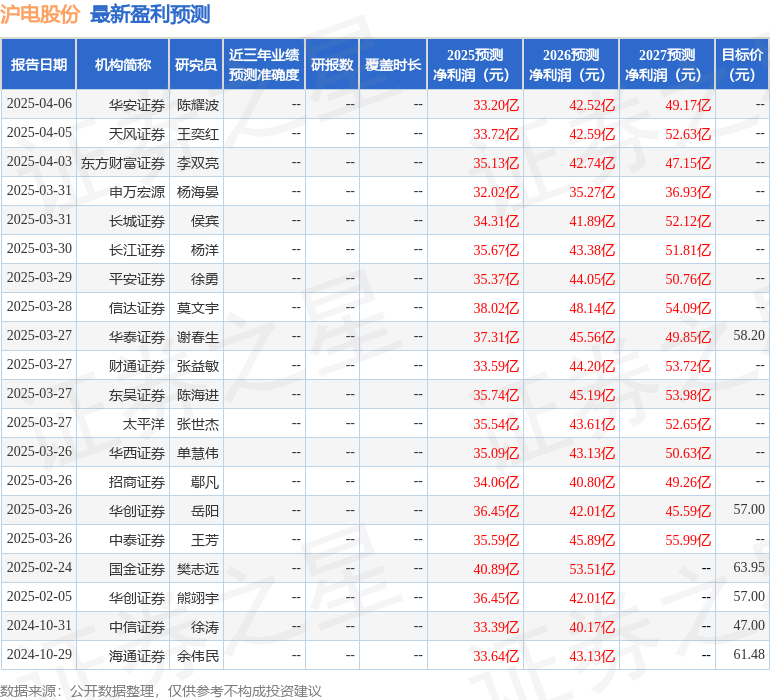770x700 pixels.
Task: Click date cell 2025-03-30
Action: pyautogui.click(x=39, y=249)
